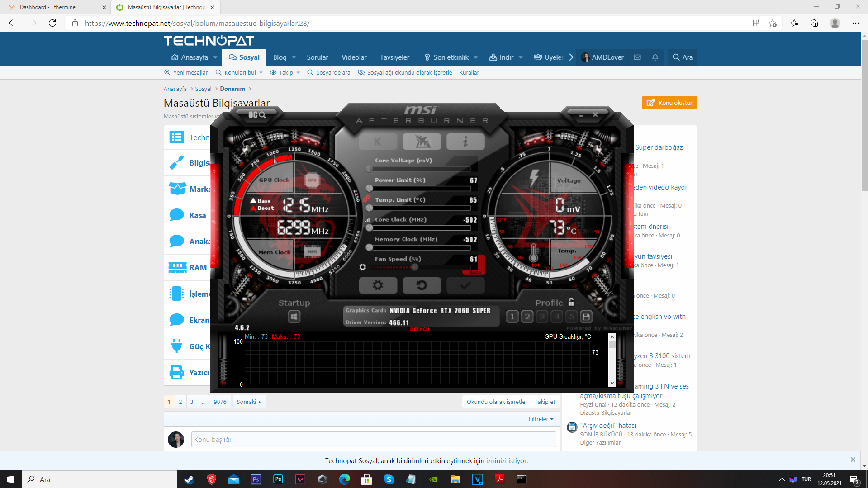Select Afterburner profile slot 3
This screenshot has height=488, width=868.
(x=542, y=317)
